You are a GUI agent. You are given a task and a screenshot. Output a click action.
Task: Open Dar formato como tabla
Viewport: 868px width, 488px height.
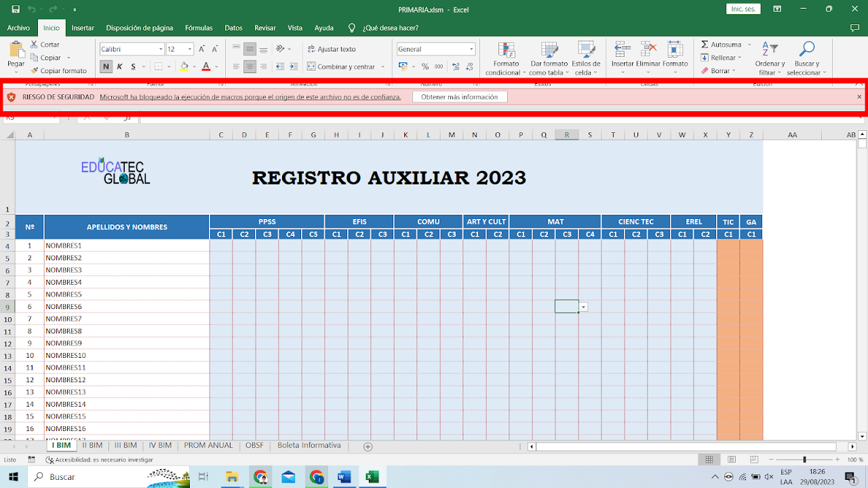(x=549, y=58)
